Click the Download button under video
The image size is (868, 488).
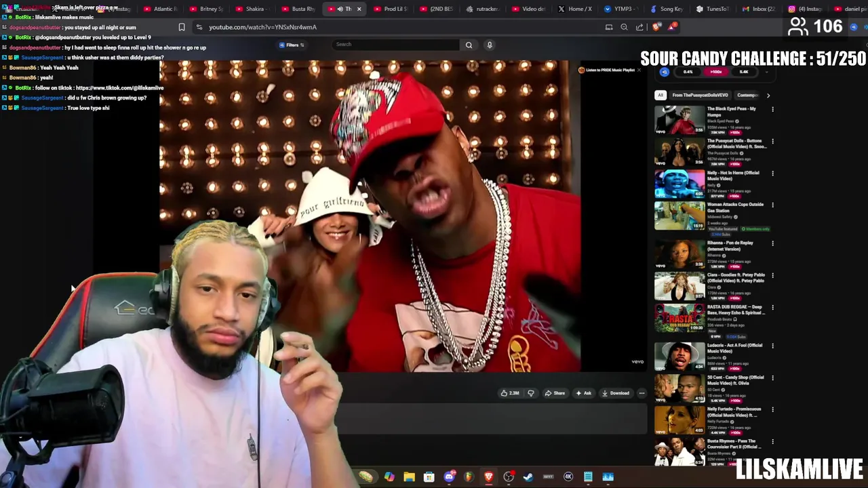(615, 393)
